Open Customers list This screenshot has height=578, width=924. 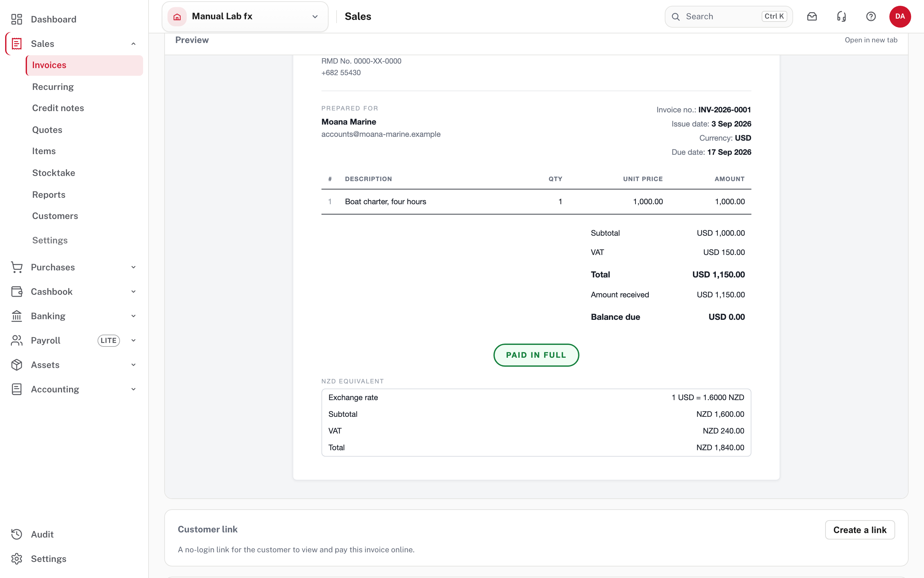[55, 216]
